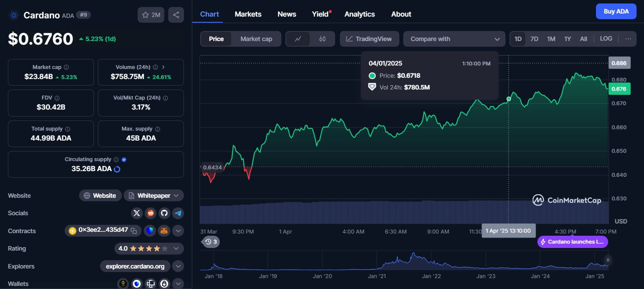Open the X (Twitter) social icon
644x289 pixels.
pyautogui.click(x=137, y=213)
